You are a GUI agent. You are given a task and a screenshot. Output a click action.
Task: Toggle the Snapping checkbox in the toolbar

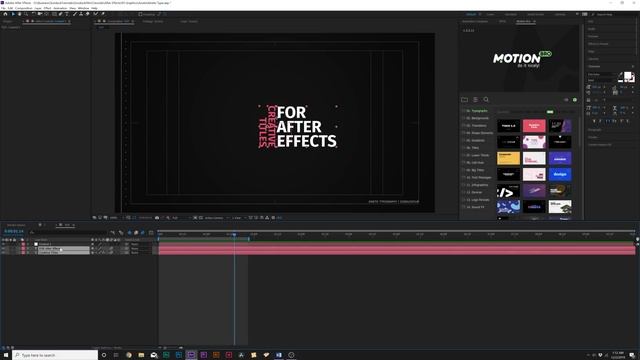141,14
